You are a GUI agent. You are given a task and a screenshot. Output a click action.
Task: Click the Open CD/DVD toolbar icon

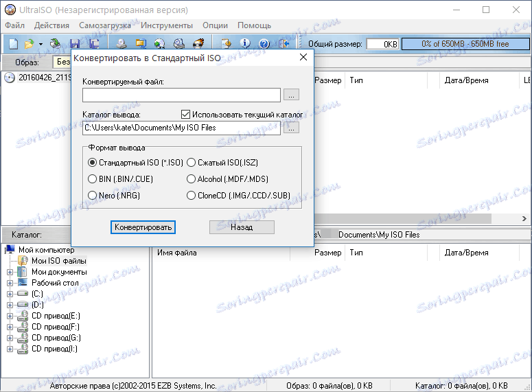click(55, 44)
